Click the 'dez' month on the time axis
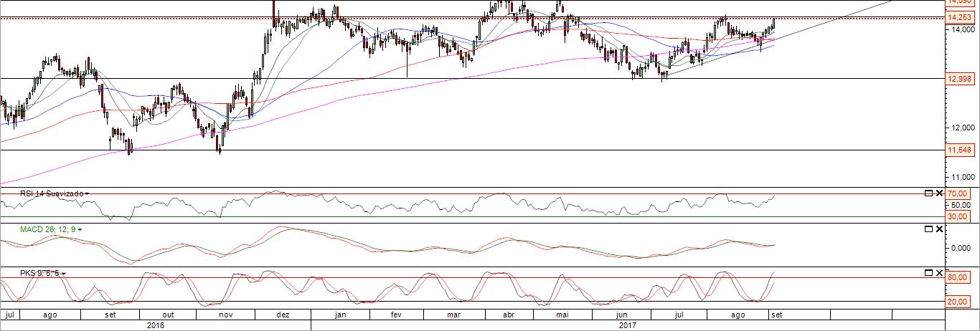This screenshot has height=331, width=980. click(283, 315)
